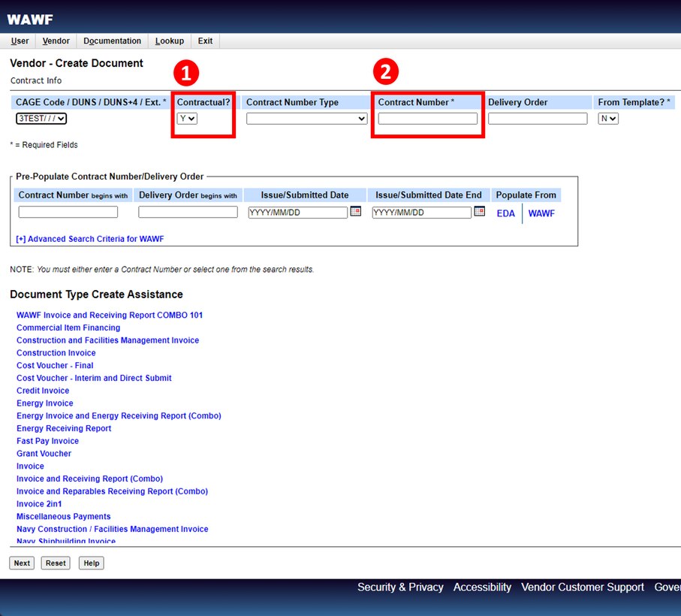Image resolution: width=681 pixels, height=616 pixels.
Task: Open the CAGE Code 3TEST dropdown
Action: tap(41, 119)
